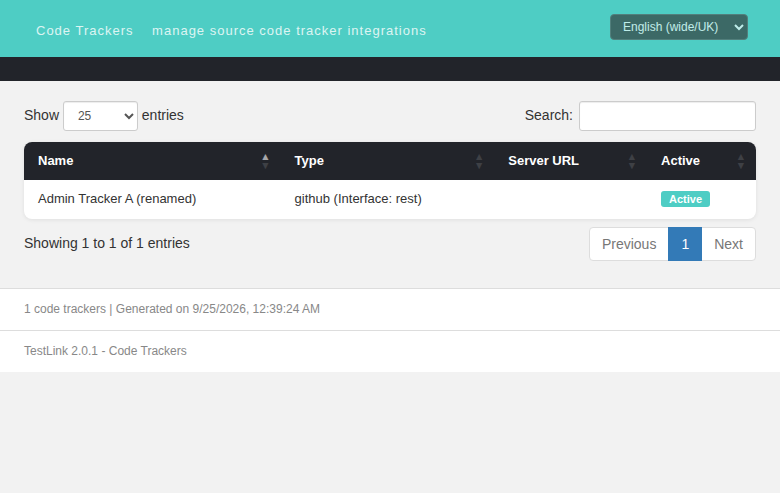Click the generated timestamp summary text
Image resolution: width=780 pixels, height=493 pixels.
click(172, 309)
